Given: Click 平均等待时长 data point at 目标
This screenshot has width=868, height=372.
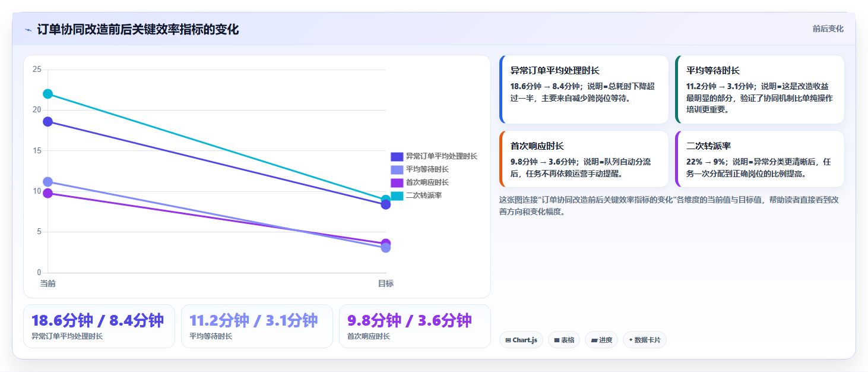Looking at the screenshot, I should (386, 248).
